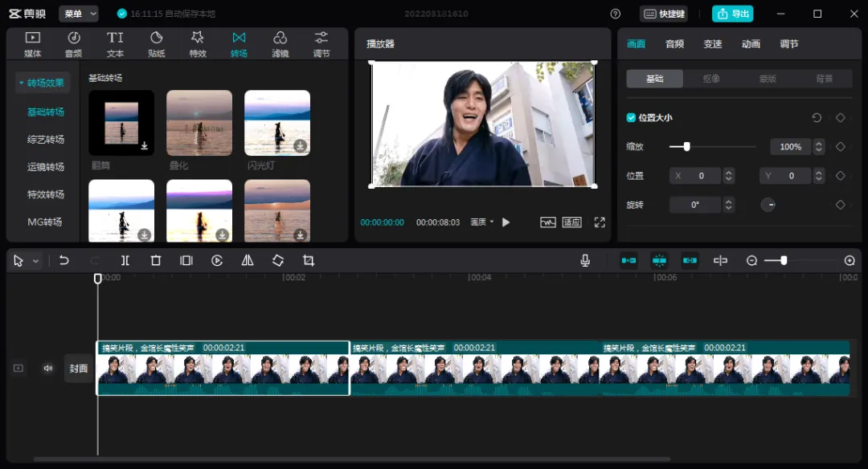Click the 导出 export button
The width and height of the screenshot is (868, 469).
click(x=732, y=14)
